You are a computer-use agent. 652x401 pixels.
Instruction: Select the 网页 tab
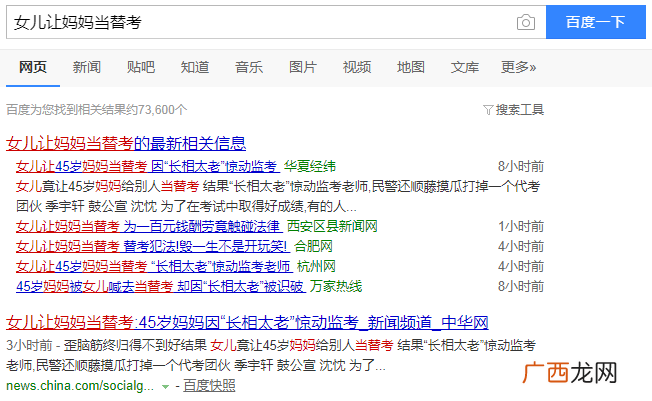pos(33,67)
